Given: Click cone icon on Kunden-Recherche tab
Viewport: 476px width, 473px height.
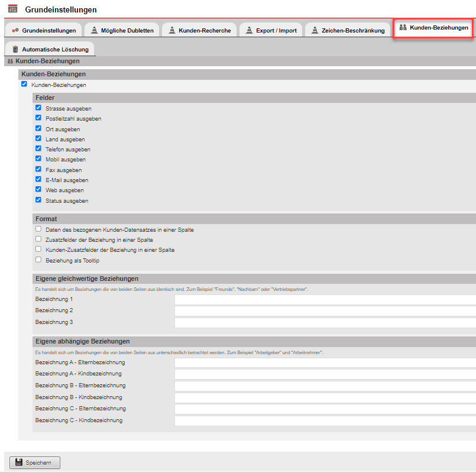Looking at the screenshot, I should pos(171,30).
